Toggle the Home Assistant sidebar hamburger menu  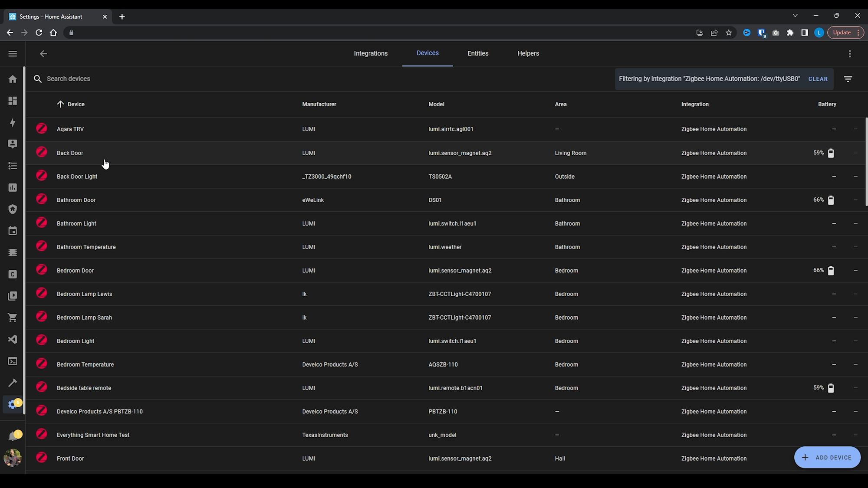(x=13, y=54)
